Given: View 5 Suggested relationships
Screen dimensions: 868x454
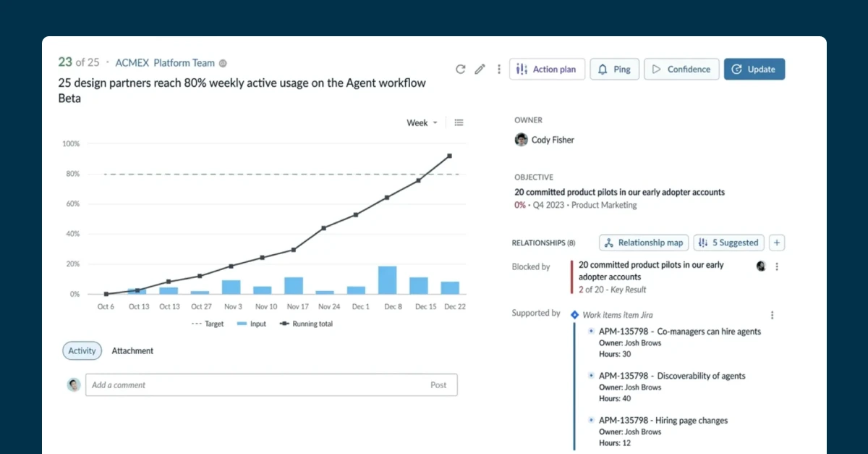Looking at the screenshot, I should pyautogui.click(x=728, y=243).
